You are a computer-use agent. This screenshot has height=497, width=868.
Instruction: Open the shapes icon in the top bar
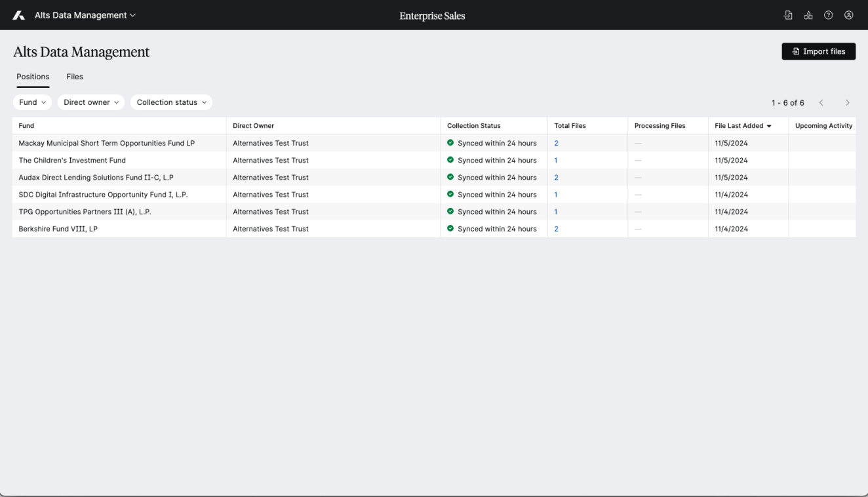tap(808, 15)
